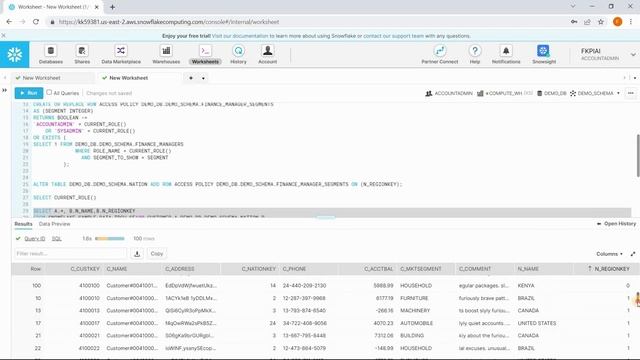Click the editor vertical scrollbar
Image resolution: width=640 pixels, height=360 pixels.
coord(638,155)
